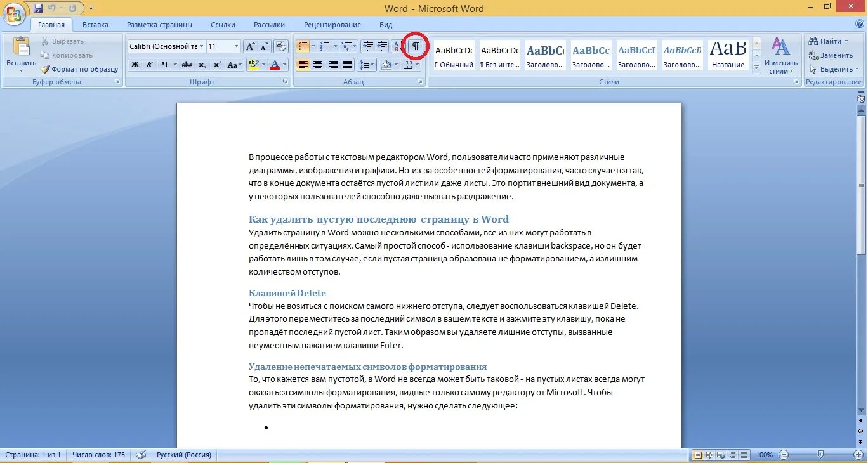868x463 pixels.
Task: Open the change case Aa menu
Action: pos(234,65)
